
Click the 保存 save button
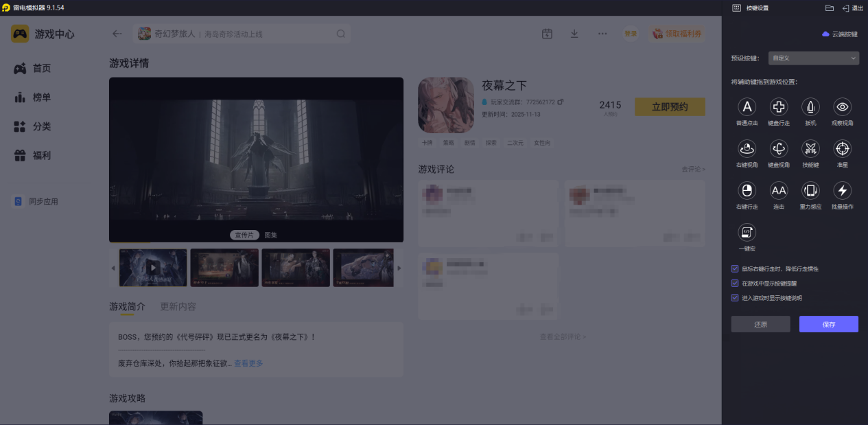[x=829, y=324]
